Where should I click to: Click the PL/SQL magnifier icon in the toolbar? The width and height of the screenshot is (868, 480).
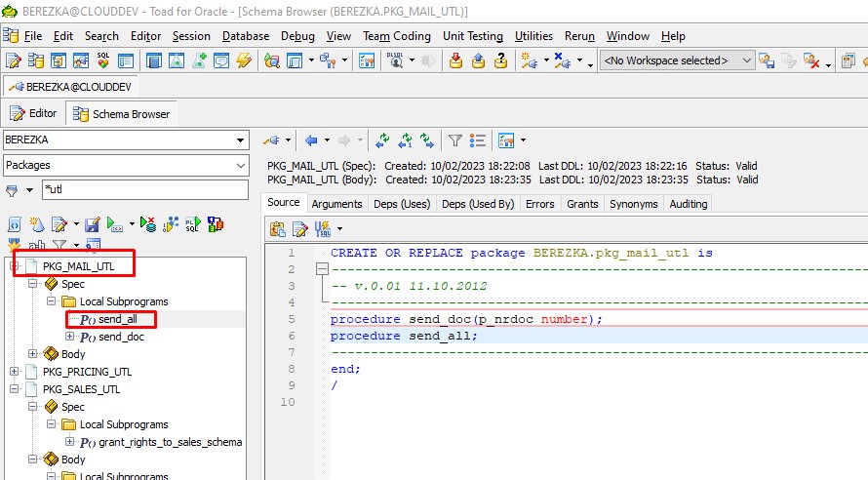point(395,60)
